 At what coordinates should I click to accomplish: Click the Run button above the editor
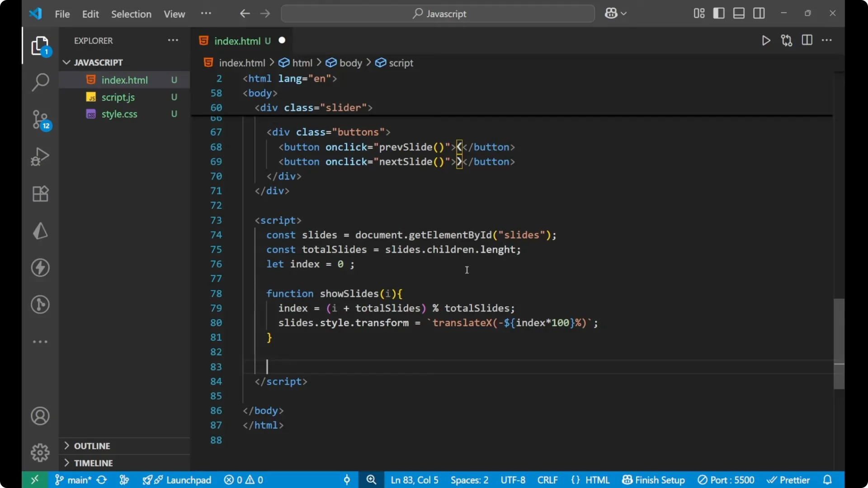pos(766,40)
